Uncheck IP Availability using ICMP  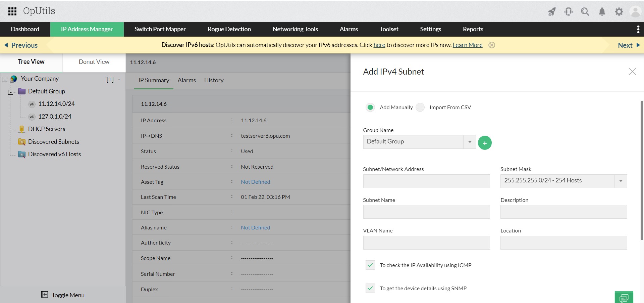(370, 265)
